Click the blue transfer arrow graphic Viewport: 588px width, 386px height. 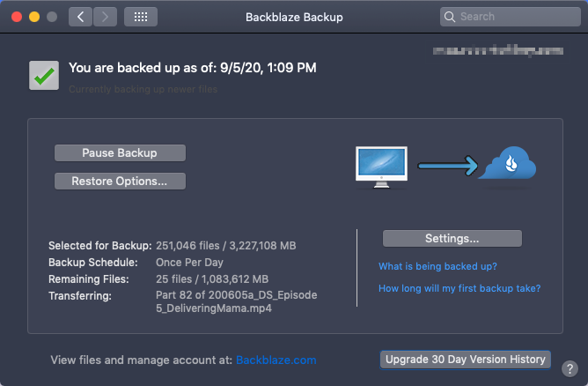coord(448,166)
